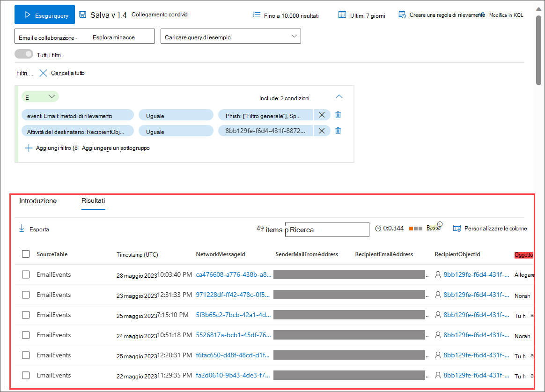Screen dimensions: 545x392
Task: Check the row dated 22 maggio 2023
Action: tap(26, 375)
